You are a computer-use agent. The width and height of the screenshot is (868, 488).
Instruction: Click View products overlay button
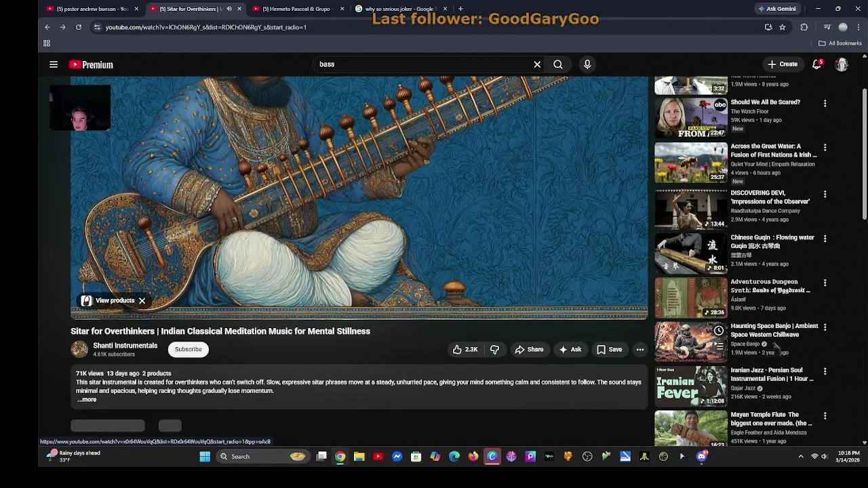[x=108, y=300]
